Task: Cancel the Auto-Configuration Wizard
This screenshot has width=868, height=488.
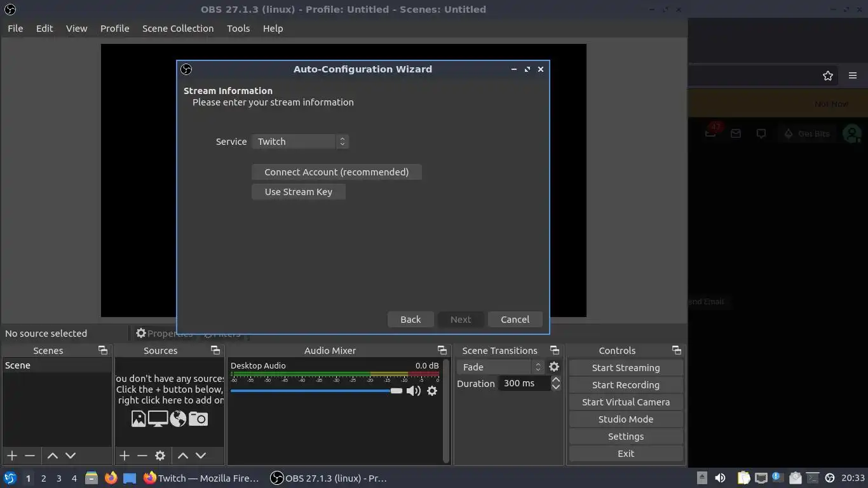Action: click(515, 320)
